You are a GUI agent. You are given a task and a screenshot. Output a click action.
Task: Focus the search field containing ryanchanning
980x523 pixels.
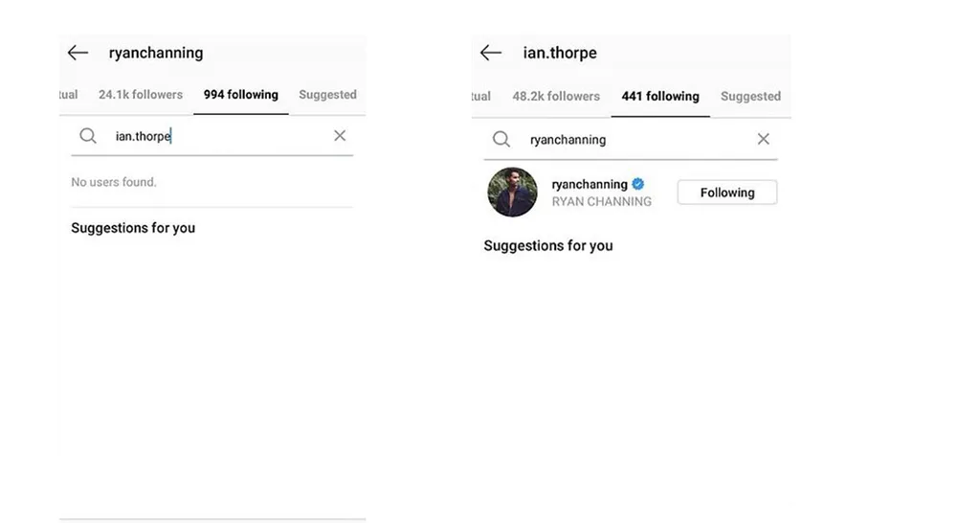(632, 140)
